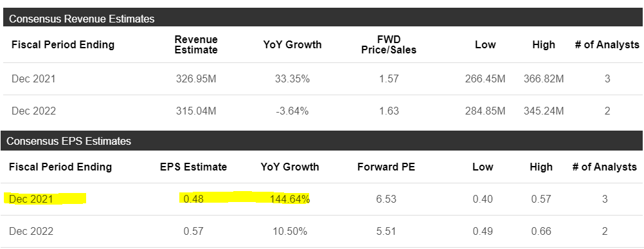The image size is (644, 249).
Task: Select the highlighted Dec 2021 EPS row label
Action: pos(31,199)
